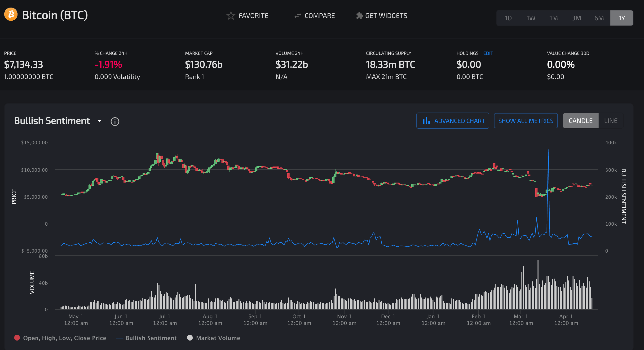Image resolution: width=644 pixels, height=350 pixels.
Task: Toggle the Bullish Sentiment legend line
Action: [146, 338]
